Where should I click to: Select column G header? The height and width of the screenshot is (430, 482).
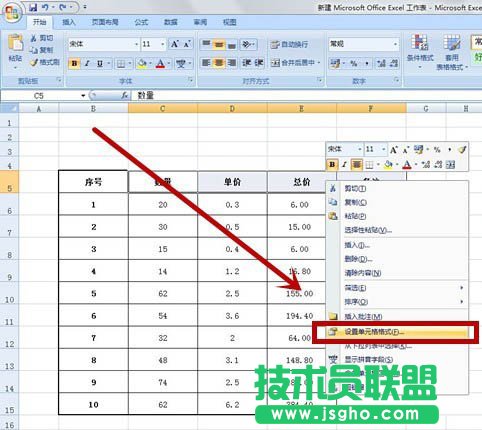click(426, 108)
